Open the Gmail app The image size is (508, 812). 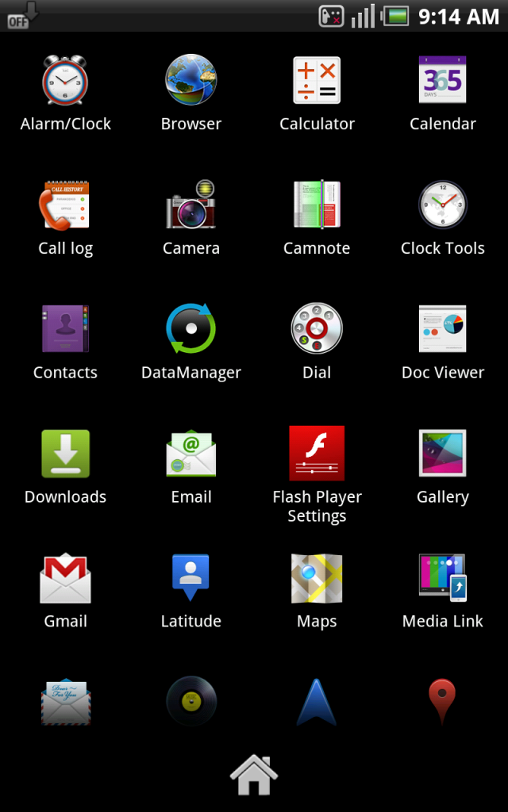65,578
